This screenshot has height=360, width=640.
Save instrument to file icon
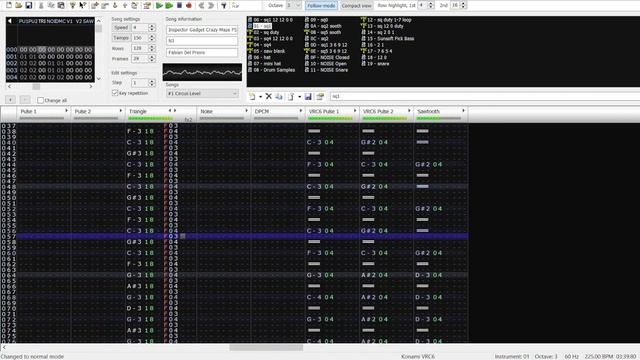308,96
